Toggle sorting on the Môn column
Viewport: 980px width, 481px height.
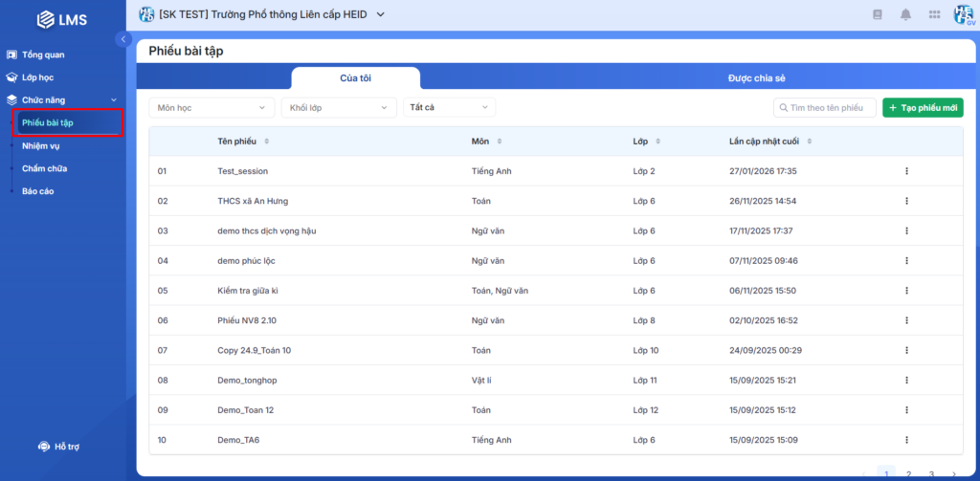coord(500,142)
